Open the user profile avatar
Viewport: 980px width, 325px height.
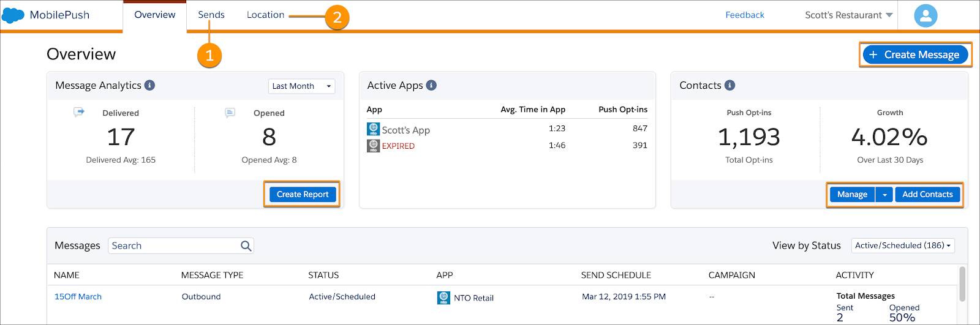[x=925, y=15]
